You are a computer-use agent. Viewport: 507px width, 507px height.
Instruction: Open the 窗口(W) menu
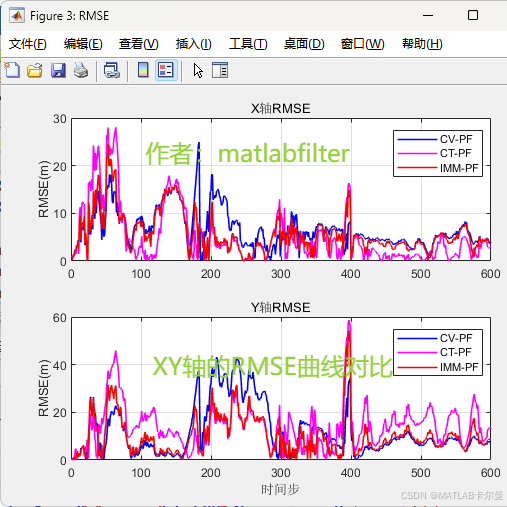(x=363, y=44)
